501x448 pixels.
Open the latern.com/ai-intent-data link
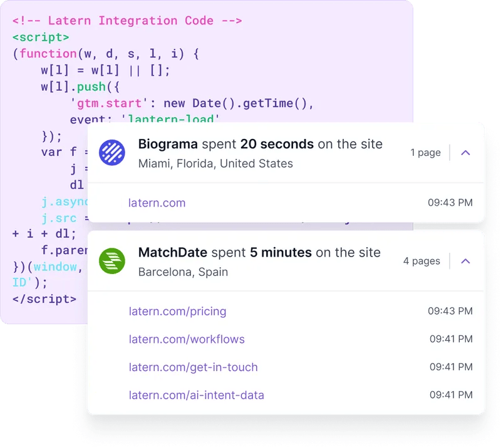click(197, 395)
